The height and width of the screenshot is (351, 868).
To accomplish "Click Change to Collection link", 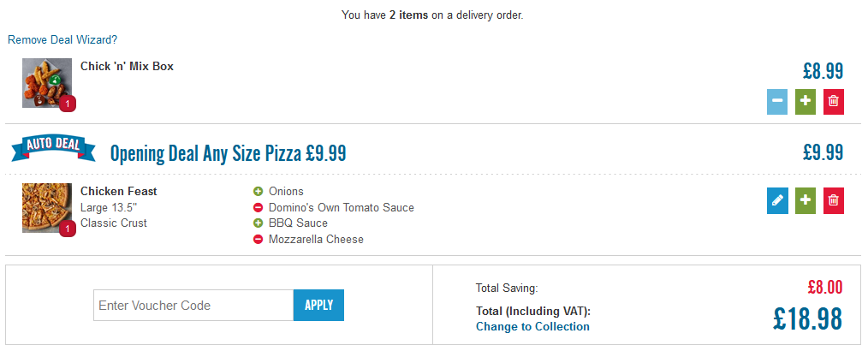I will tap(532, 327).
